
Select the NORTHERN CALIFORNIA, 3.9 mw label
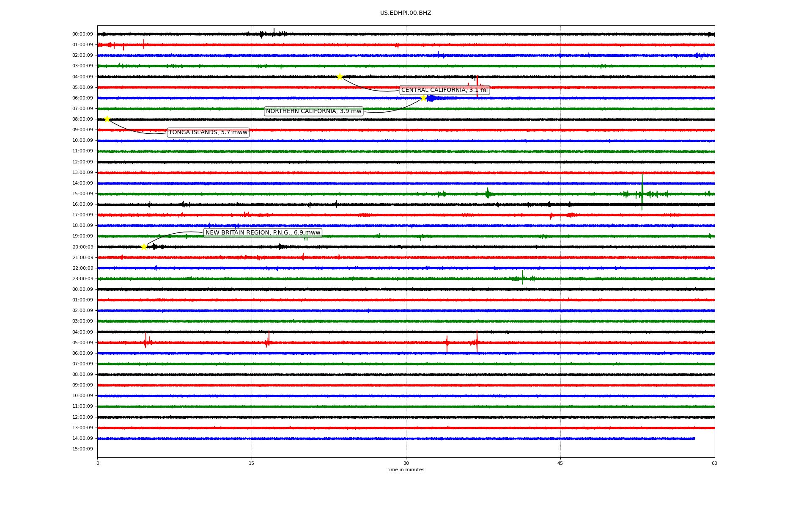point(313,111)
